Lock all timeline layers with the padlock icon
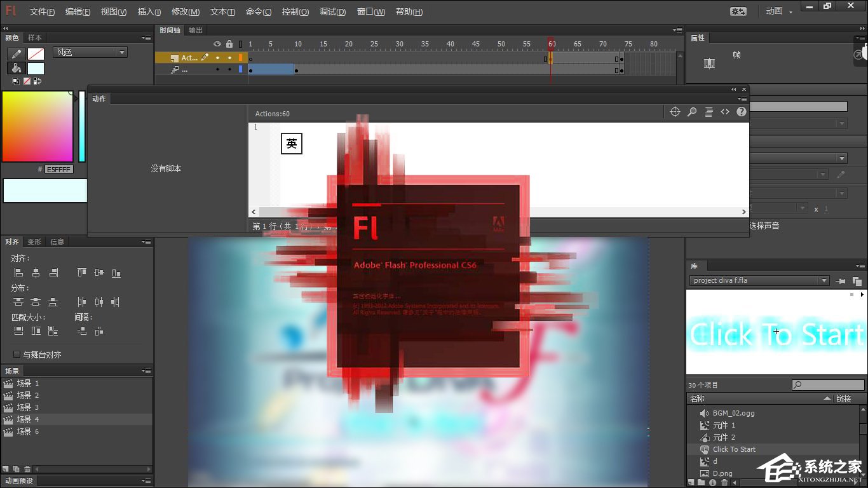Viewport: 868px width, 488px height. [x=229, y=44]
